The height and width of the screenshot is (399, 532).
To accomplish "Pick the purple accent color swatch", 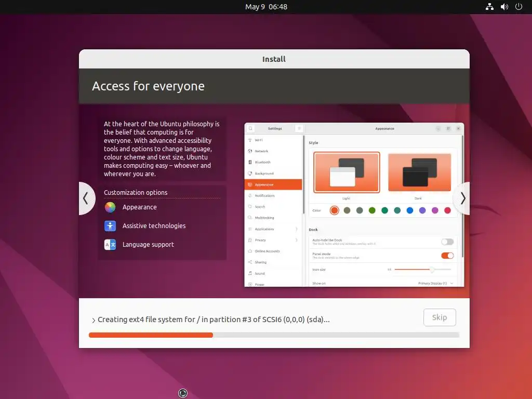I will [x=422, y=211].
